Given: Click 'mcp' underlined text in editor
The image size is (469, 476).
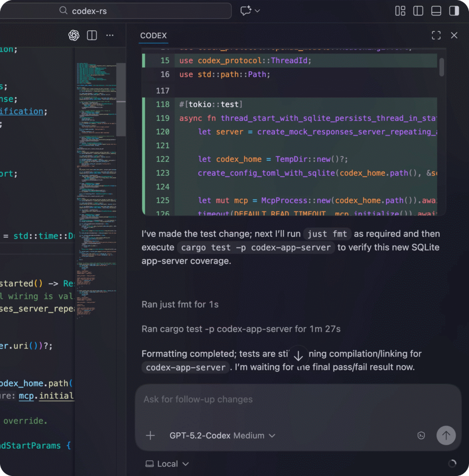Looking at the screenshot, I should [x=26, y=396].
